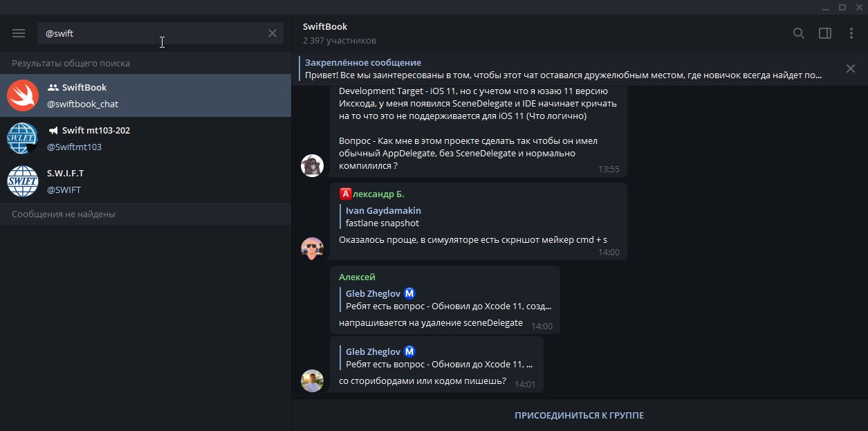This screenshot has height=431, width=868.
Task: Join the group via bottom button
Action: pos(579,415)
